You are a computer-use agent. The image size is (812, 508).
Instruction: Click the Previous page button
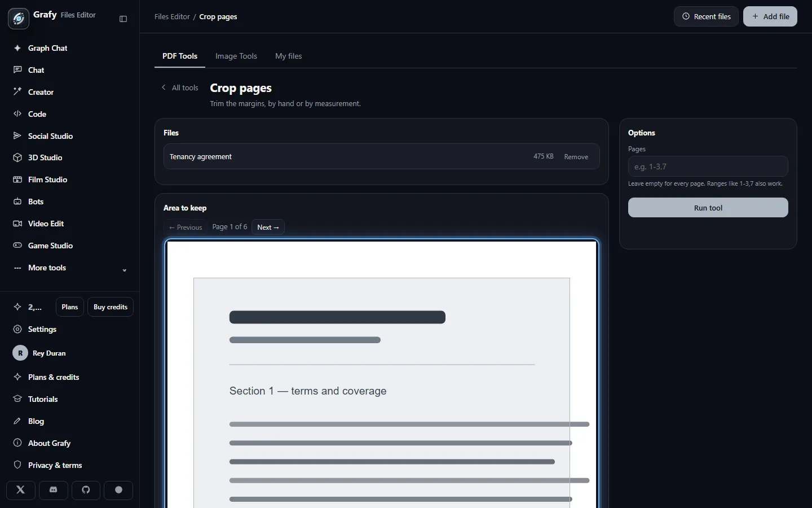click(x=186, y=227)
